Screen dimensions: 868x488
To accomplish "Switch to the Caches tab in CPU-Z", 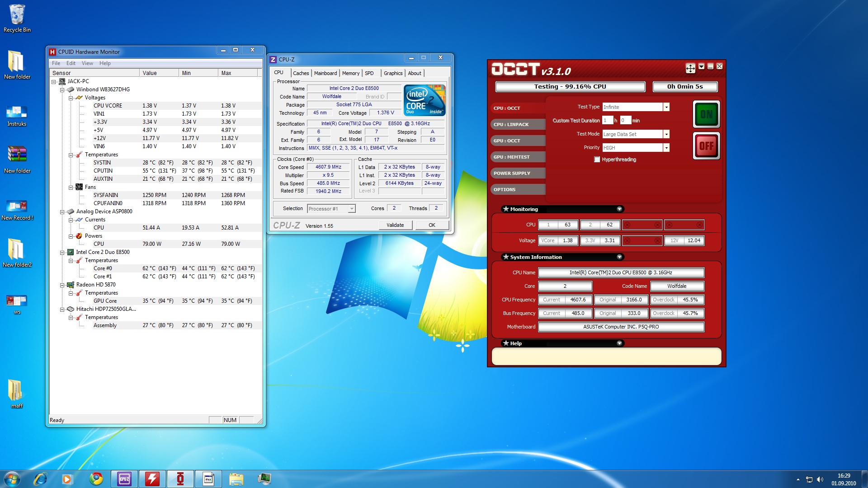I will tap(301, 73).
